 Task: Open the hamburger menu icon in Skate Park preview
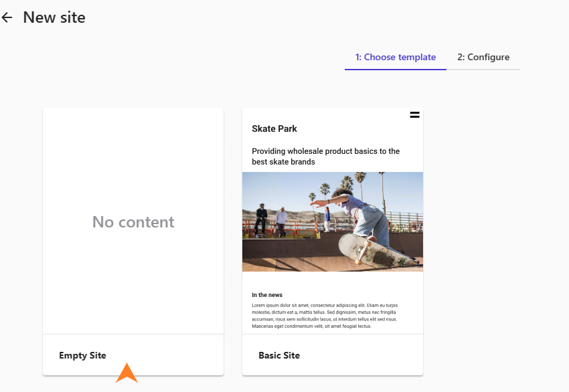[x=414, y=115]
